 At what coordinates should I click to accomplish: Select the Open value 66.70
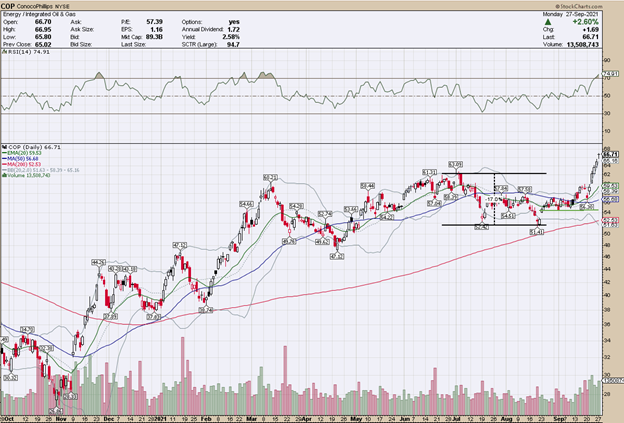[x=43, y=22]
